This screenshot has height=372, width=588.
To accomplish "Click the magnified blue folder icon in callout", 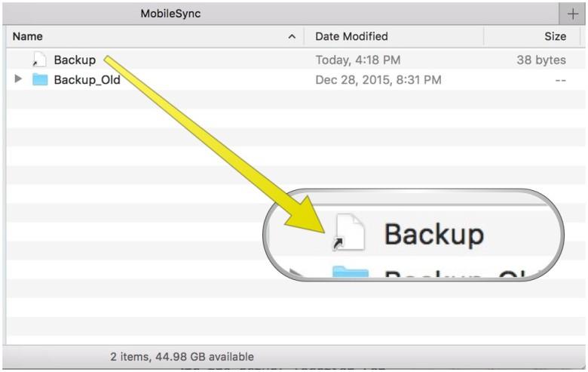I will coord(350,272).
